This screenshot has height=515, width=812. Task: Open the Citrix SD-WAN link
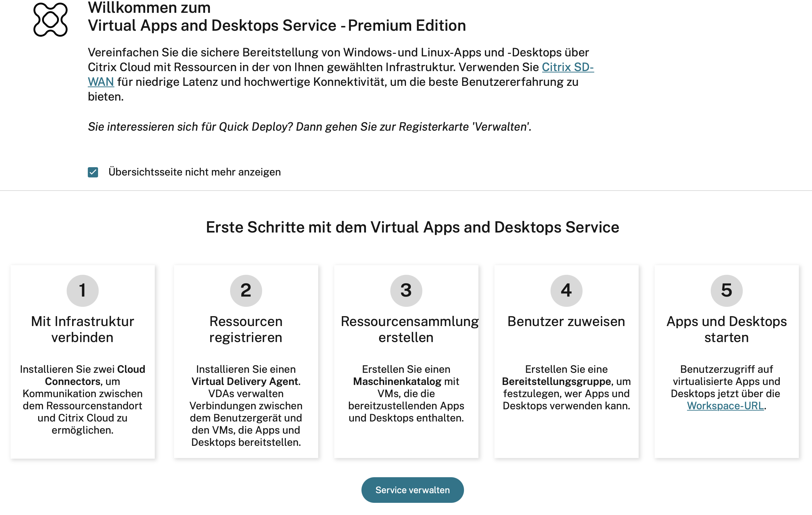pos(568,67)
